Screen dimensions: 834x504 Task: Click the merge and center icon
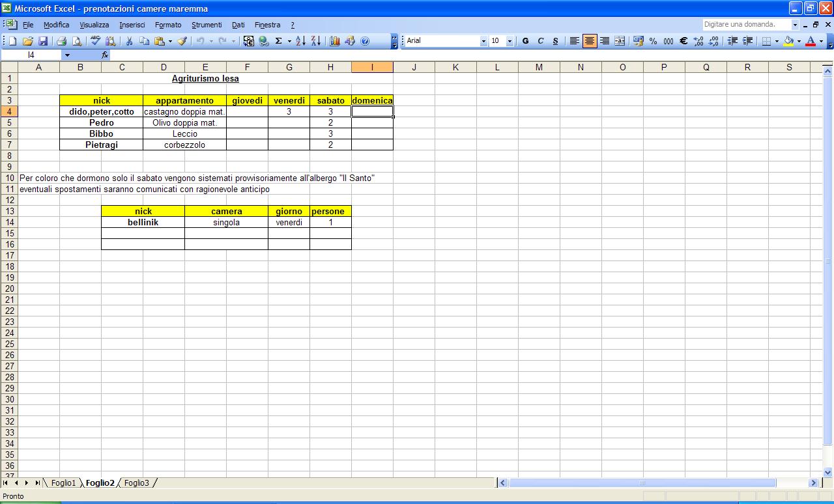[620, 41]
